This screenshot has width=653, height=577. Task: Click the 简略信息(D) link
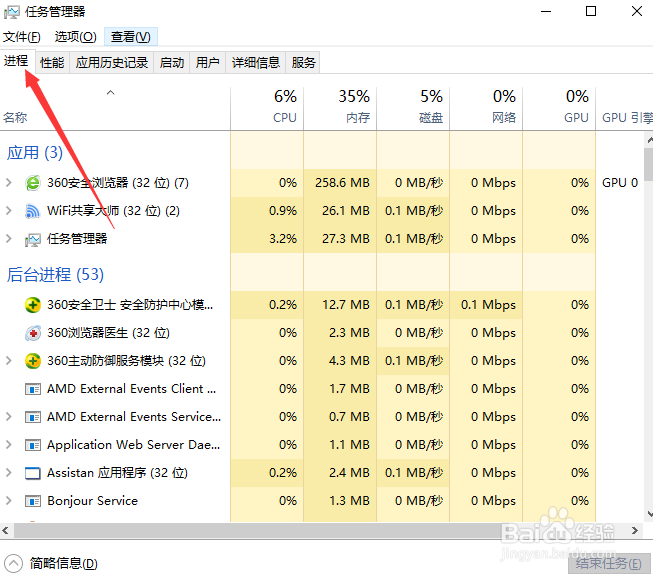pyautogui.click(x=63, y=564)
